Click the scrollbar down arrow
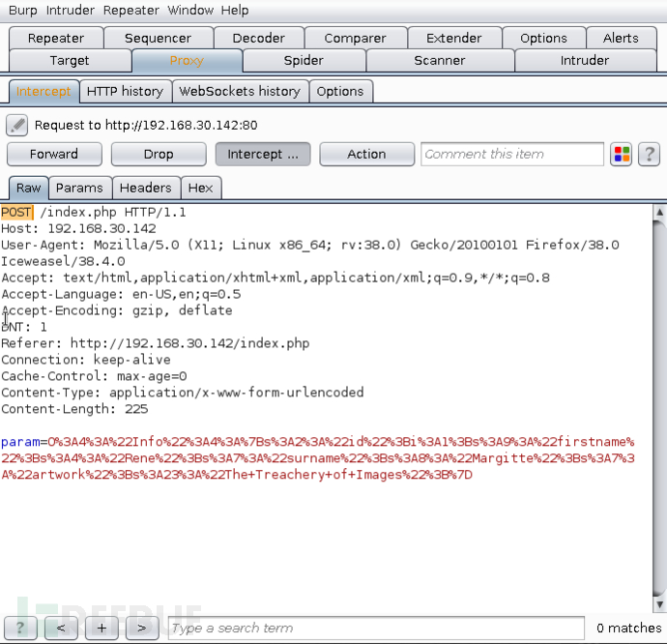The width and height of the screenshot is (667, 644). 659,604
